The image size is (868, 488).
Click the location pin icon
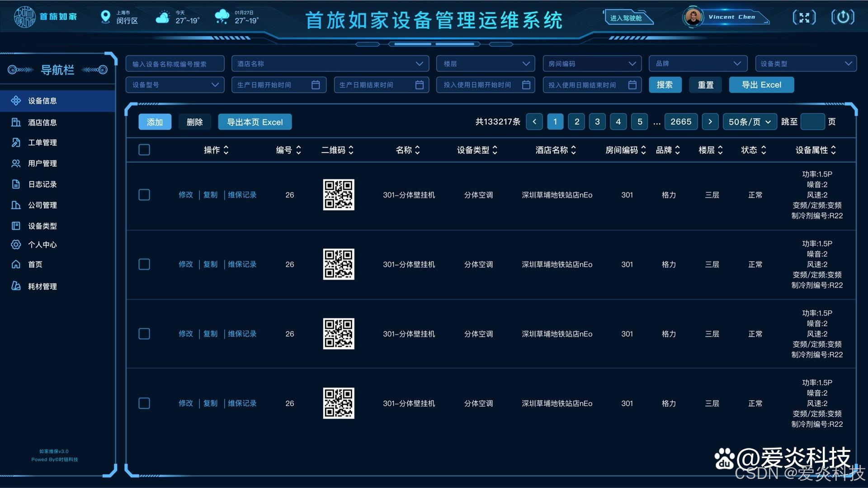point(105,17)
